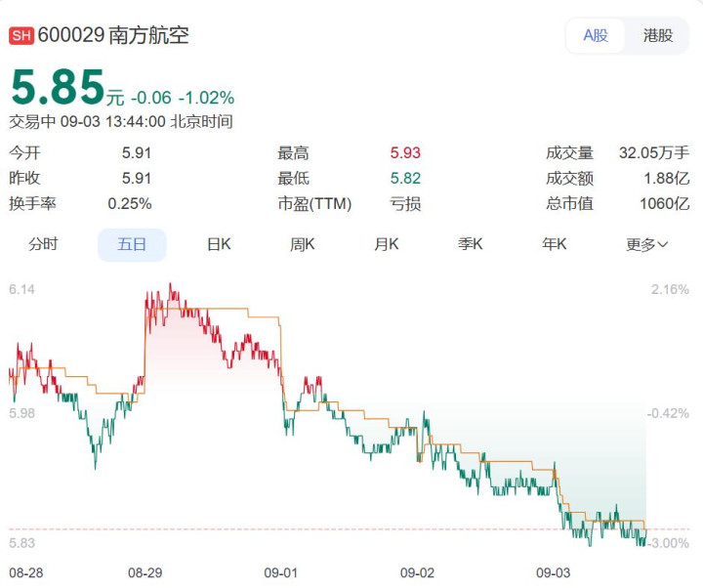The image size is (703, 588).
Task: Open the 日K chart tab
Action: [219, 244]
